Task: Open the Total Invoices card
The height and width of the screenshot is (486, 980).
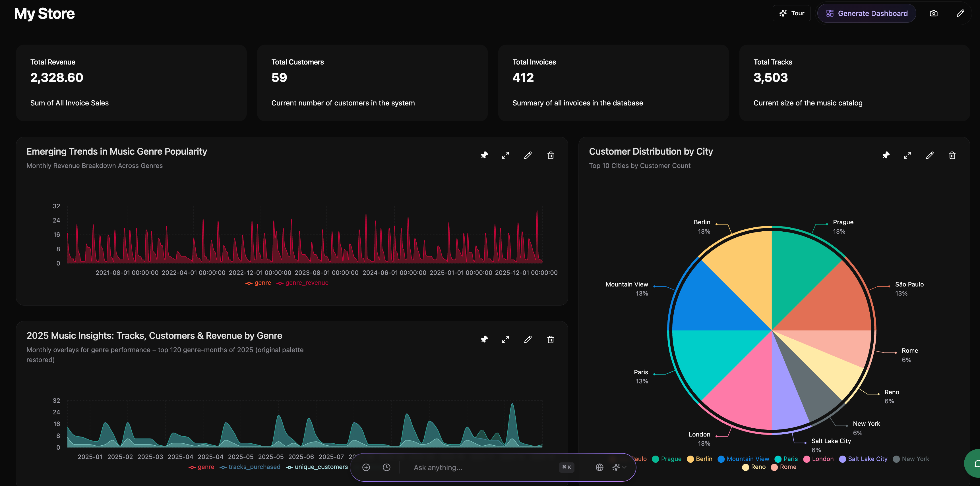Action: pyautogui.click(x=613, y=83)
